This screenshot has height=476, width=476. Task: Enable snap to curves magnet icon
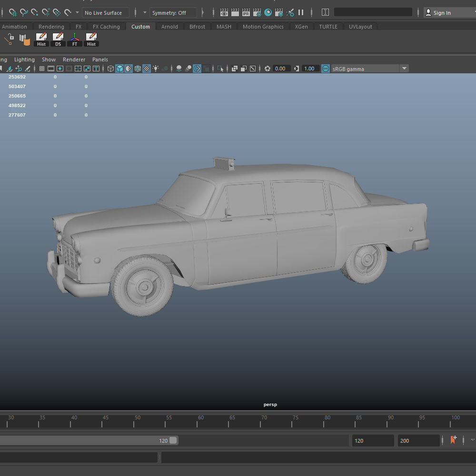coord(24,12)
